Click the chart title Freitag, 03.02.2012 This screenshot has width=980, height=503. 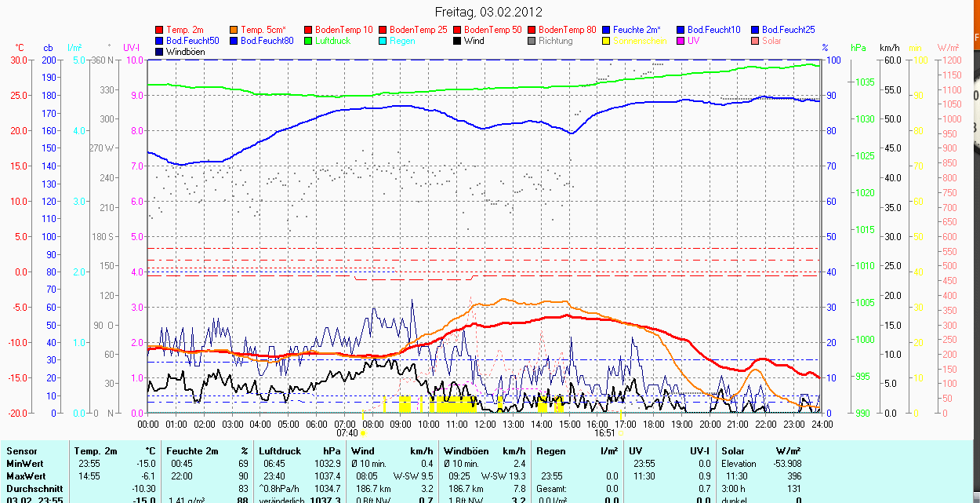pyautogui.click(x=488, y=12)
